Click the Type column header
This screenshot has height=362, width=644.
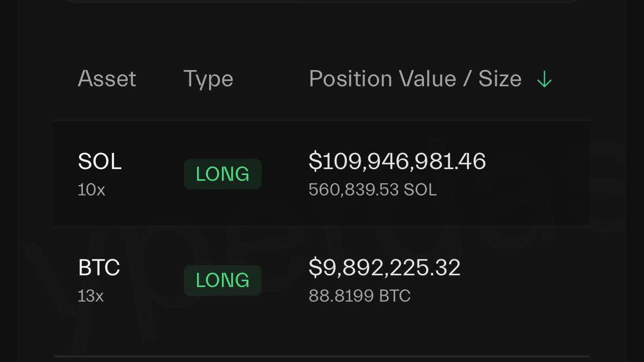208,79
